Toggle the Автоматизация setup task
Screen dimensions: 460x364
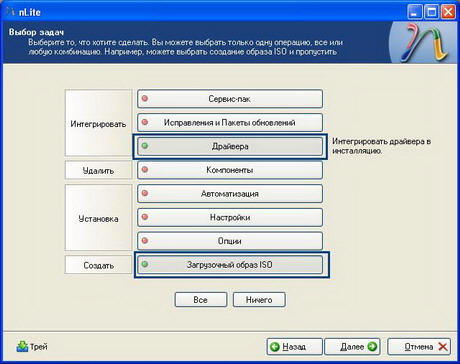(x=230, y=193)
